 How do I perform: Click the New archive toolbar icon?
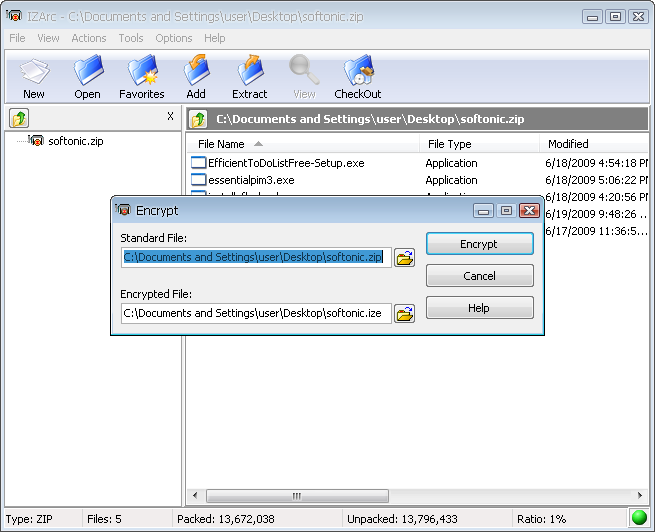(x=34, y=71)
